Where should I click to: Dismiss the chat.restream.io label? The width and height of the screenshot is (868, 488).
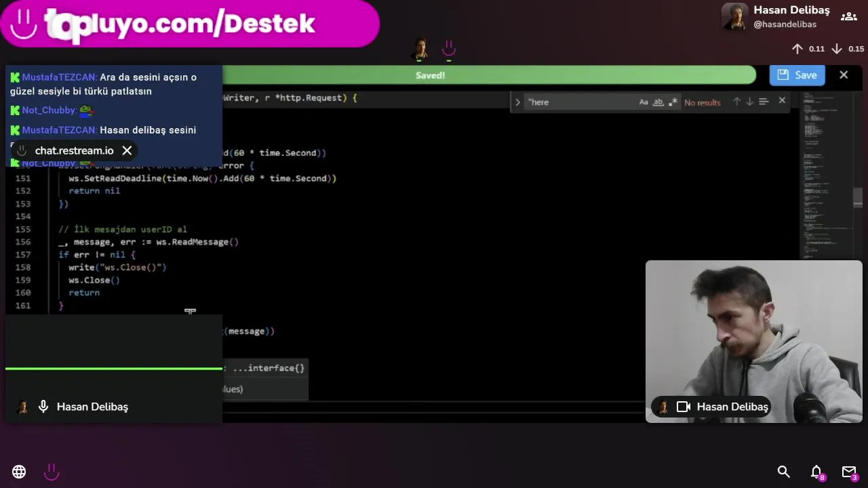click(x=127, y=150)
